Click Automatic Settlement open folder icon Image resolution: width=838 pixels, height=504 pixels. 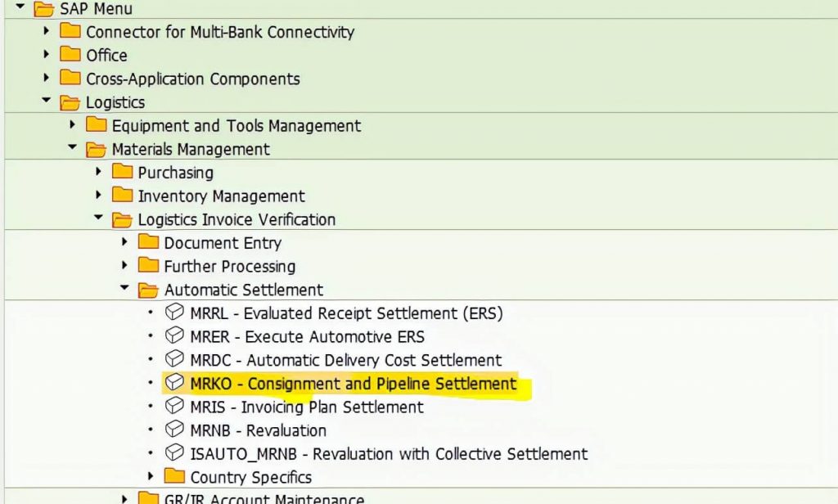[x=148, y=290]
